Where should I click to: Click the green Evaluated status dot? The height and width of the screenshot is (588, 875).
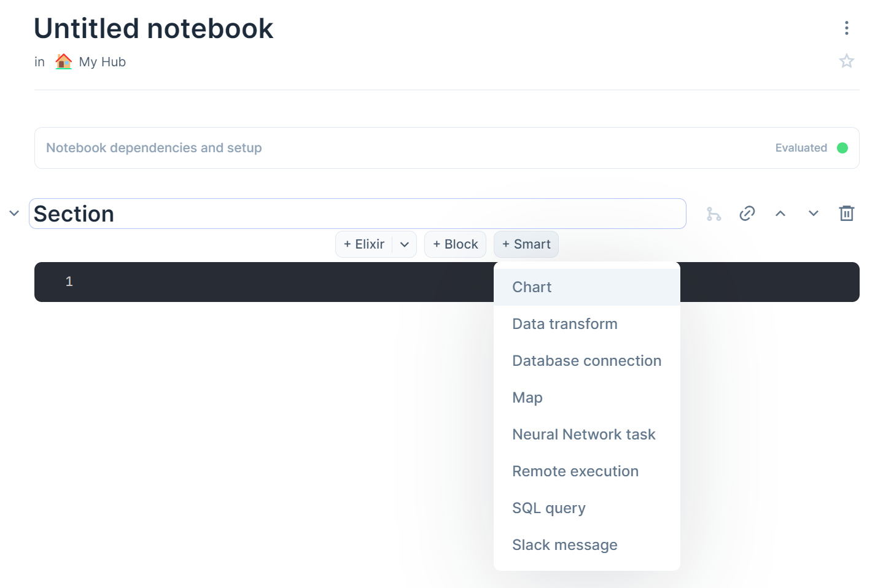point(842,148)
